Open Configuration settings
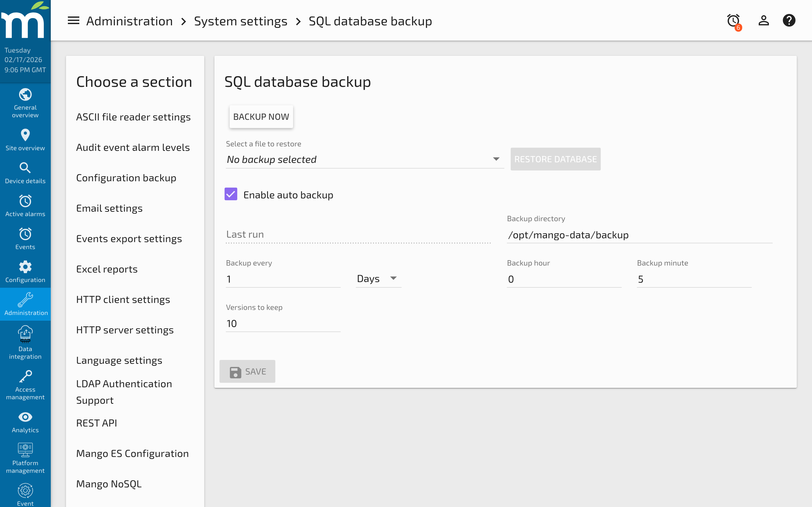The width and height of the screenshot is (812, 507). [x=25, y=271]
